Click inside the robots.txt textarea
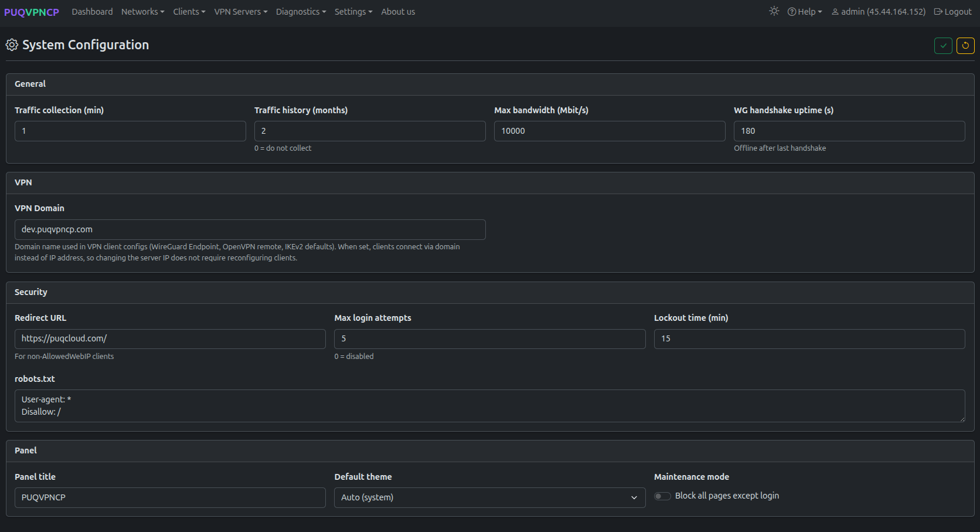The width and height of the screenshot is (980, 532). tap(490, 406)
